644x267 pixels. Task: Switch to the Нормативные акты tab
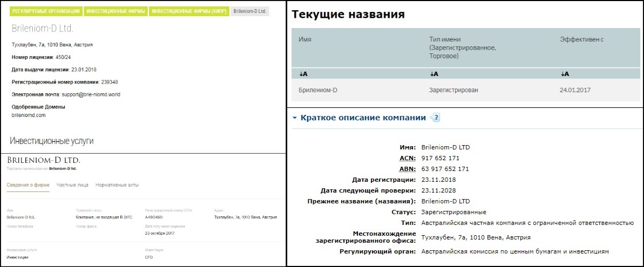point(117,185)
